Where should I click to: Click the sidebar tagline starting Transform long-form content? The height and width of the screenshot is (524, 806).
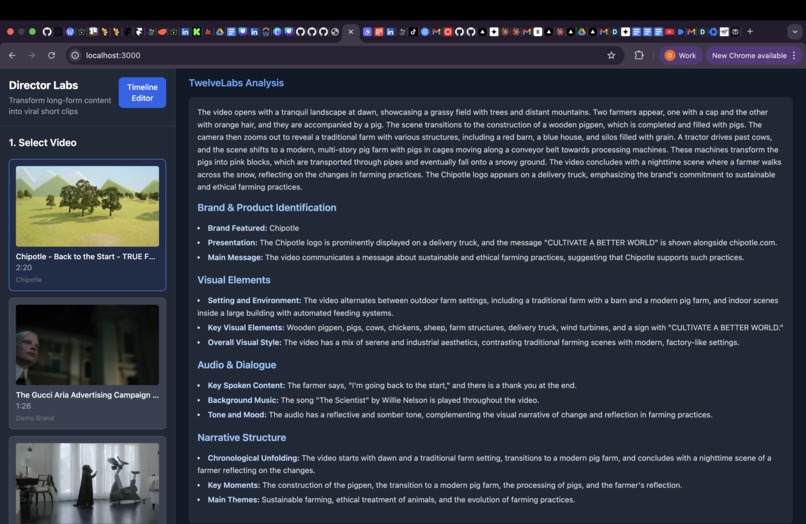coord(60,106)
